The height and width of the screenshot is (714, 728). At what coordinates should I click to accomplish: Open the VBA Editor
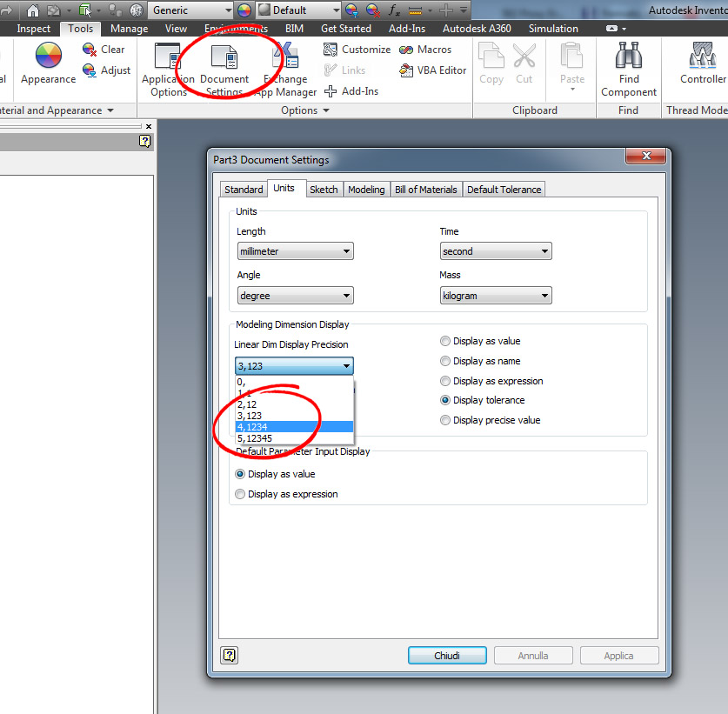(x=432, y=70)
